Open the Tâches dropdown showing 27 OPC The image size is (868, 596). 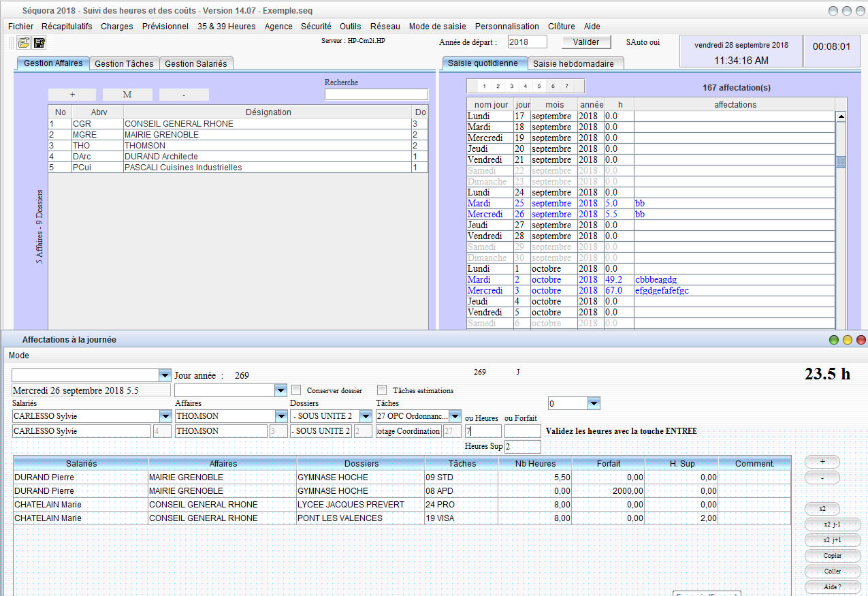click(455, 416)
